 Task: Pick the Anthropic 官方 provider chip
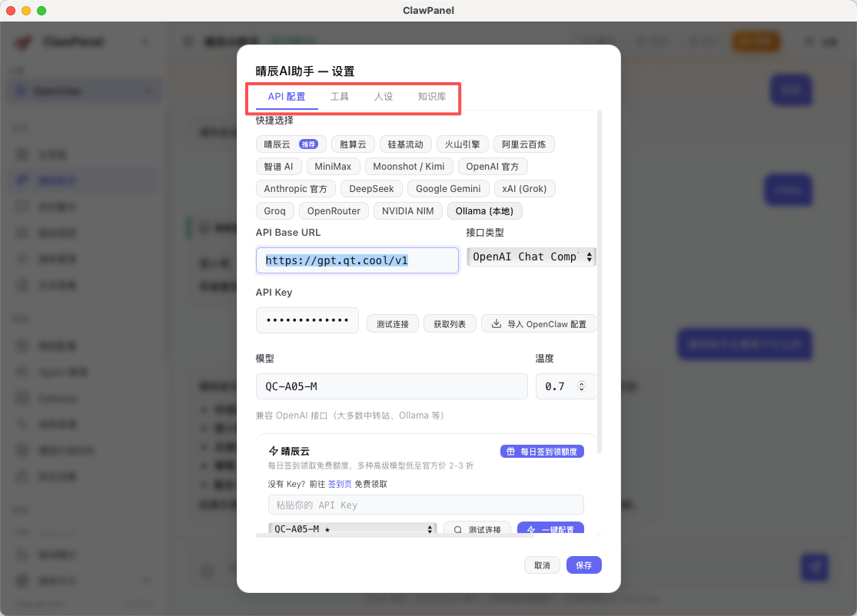(295, 189)
